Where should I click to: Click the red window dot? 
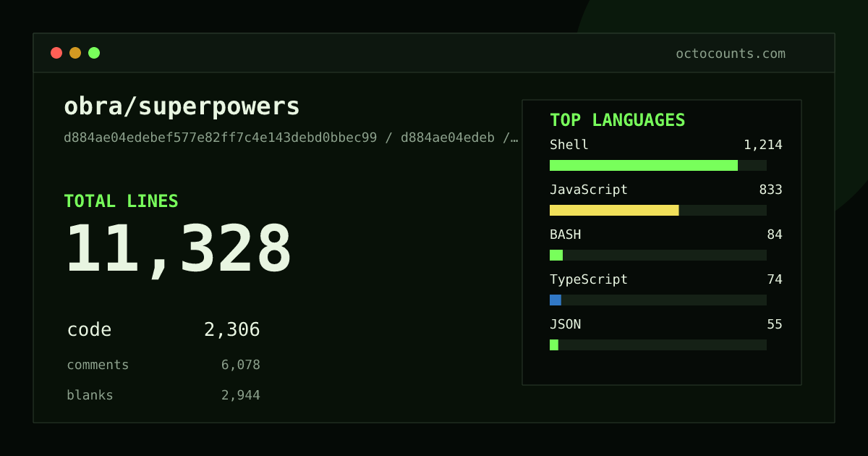coord(56,53)
